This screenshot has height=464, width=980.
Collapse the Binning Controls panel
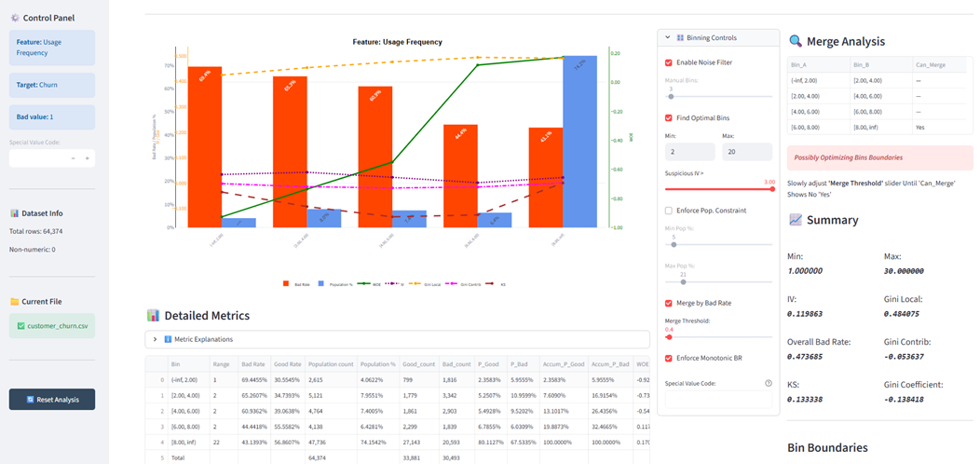(x=667, y=38)
